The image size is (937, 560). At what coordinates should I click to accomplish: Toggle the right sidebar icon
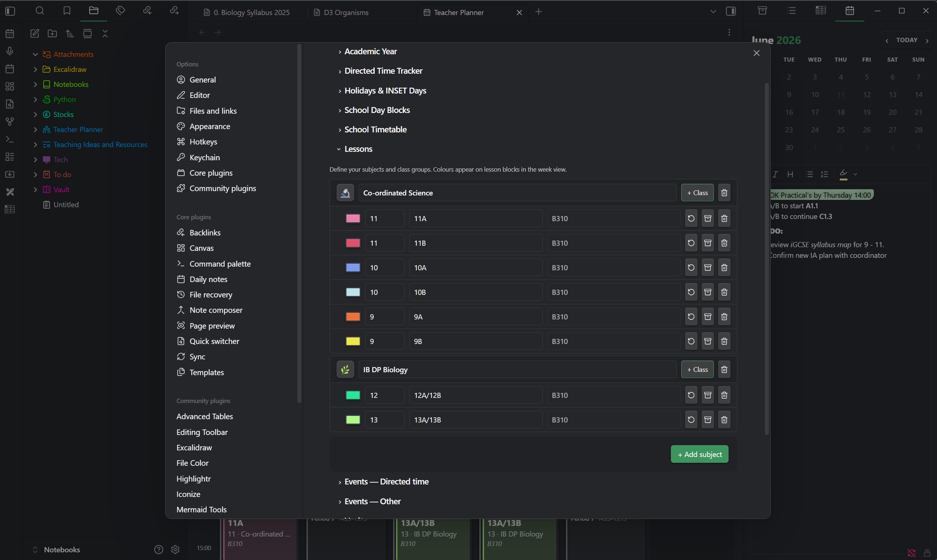(x=731, y=11)
